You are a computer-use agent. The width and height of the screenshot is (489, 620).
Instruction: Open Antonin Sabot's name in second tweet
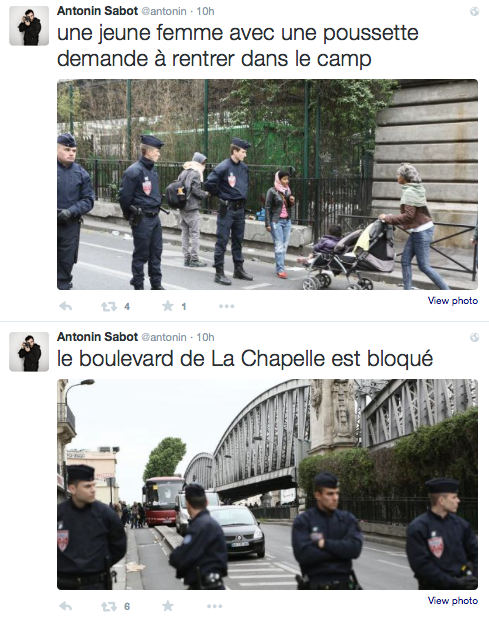click(97, 336)
